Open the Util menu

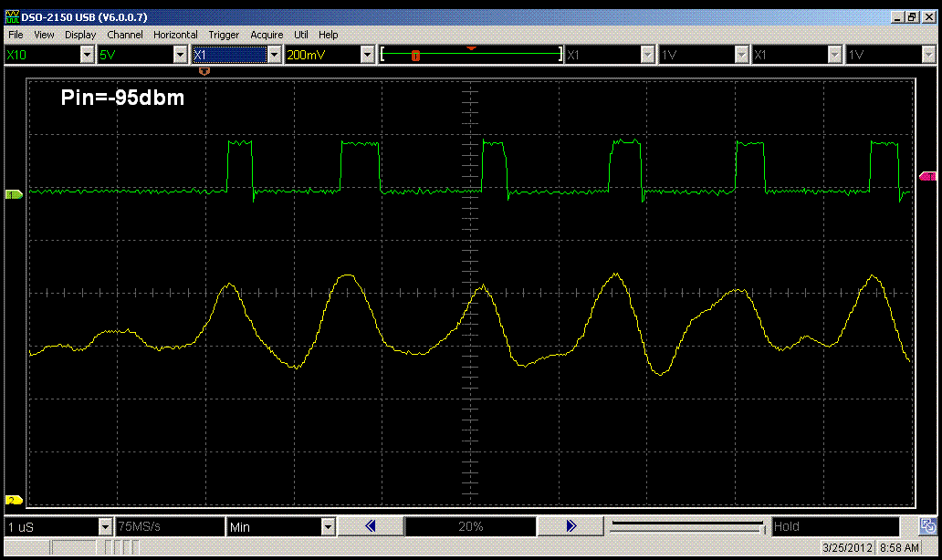coord(301,35)
